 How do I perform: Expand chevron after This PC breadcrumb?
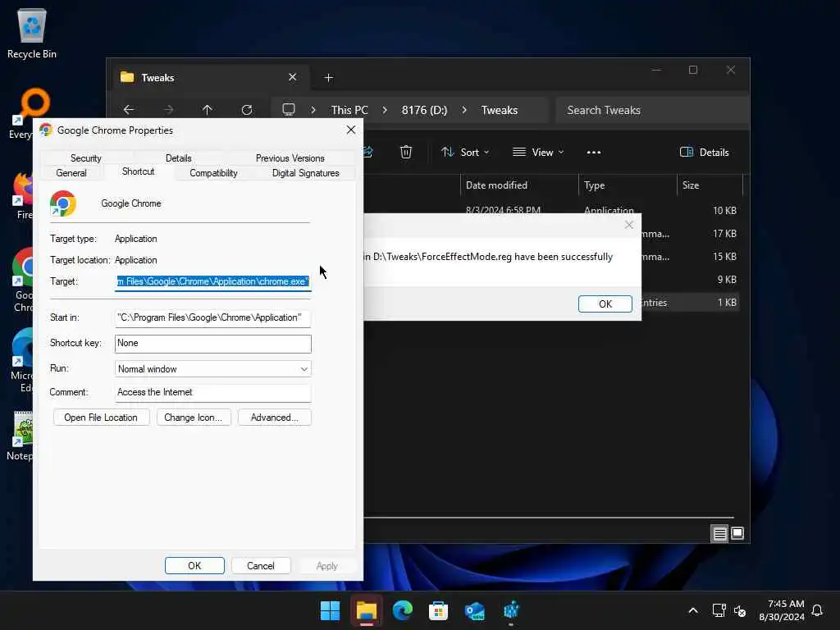(385, 110)
